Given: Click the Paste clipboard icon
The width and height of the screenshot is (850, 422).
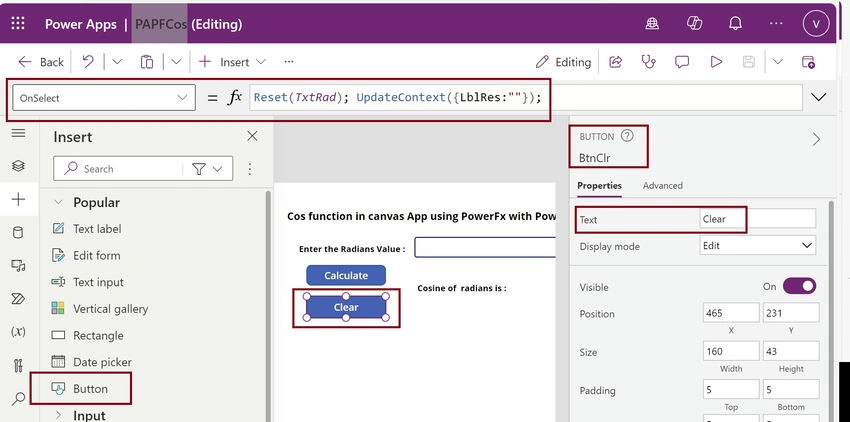Looking at the screenshot, I should pos(147,62).
